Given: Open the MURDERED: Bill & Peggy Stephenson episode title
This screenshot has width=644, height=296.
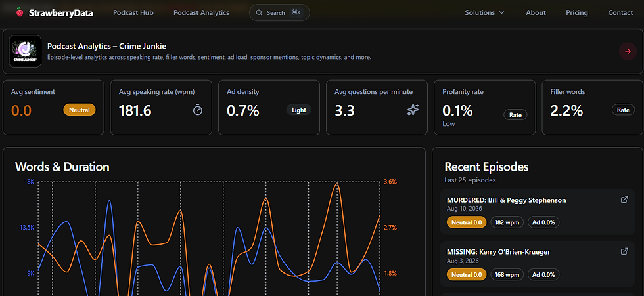Looking at the screenshot, I should (507, 200).
